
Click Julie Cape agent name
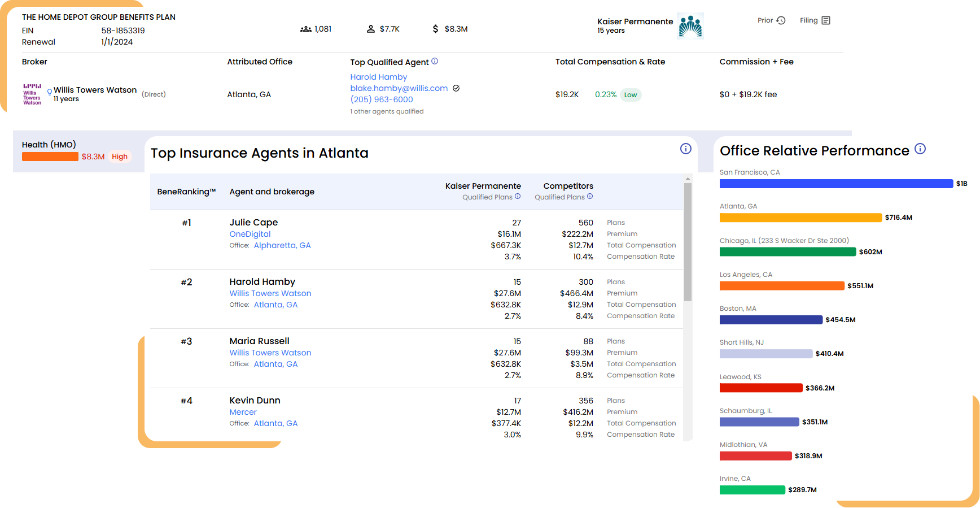[x=253, y=222]
